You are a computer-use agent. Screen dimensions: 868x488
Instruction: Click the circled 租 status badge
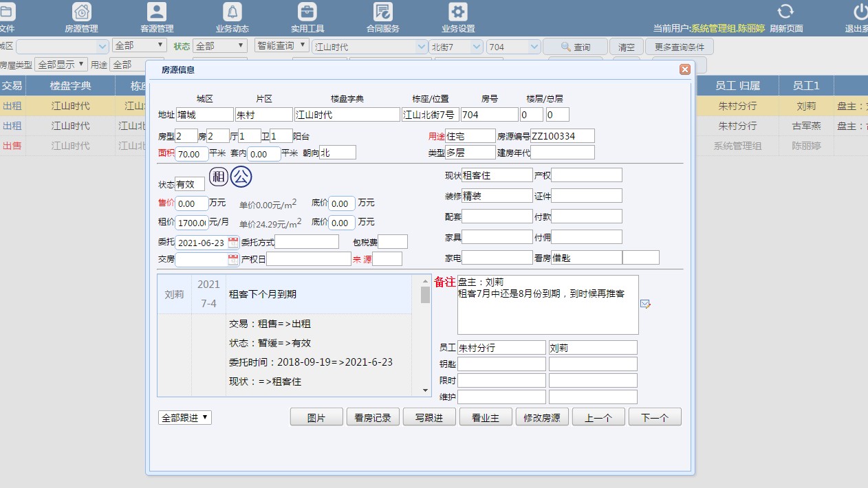click(219, 177)
